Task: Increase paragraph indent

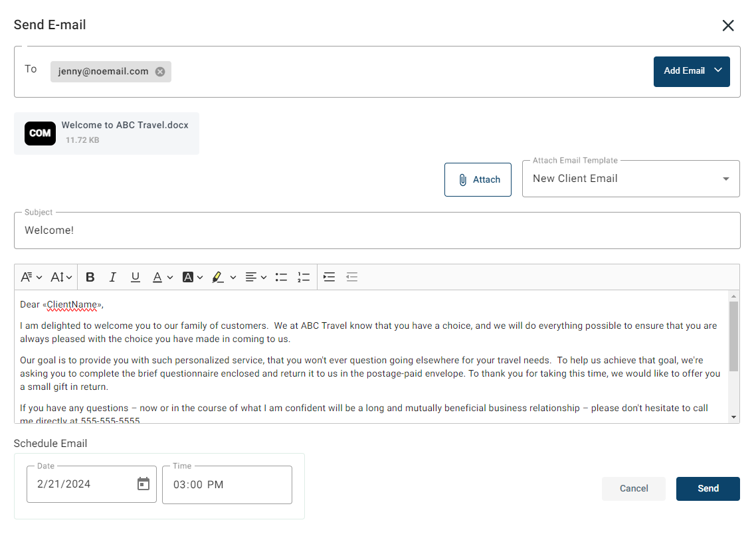Action: (330, 277)
